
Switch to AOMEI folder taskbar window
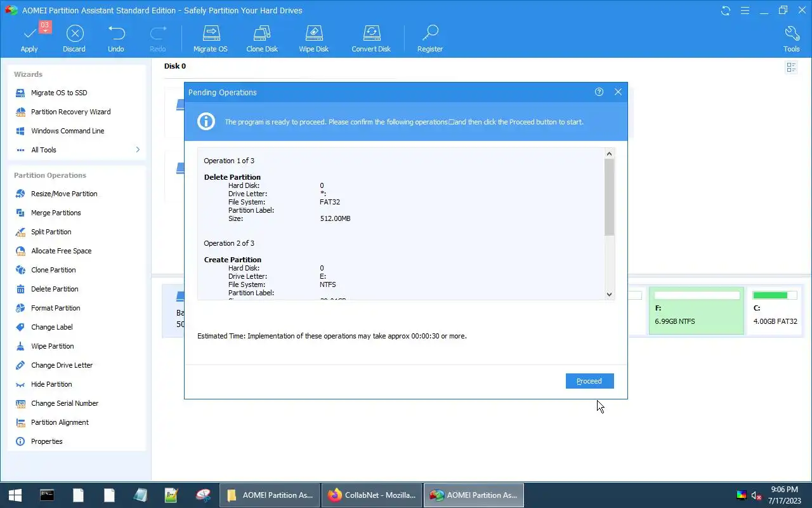click(270, 495)
